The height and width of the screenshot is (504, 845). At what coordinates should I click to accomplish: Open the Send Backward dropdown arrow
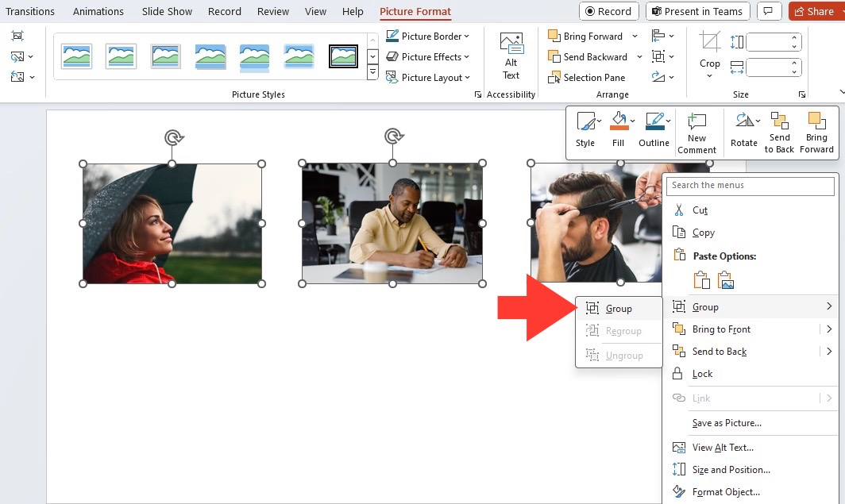pos(639,56)
